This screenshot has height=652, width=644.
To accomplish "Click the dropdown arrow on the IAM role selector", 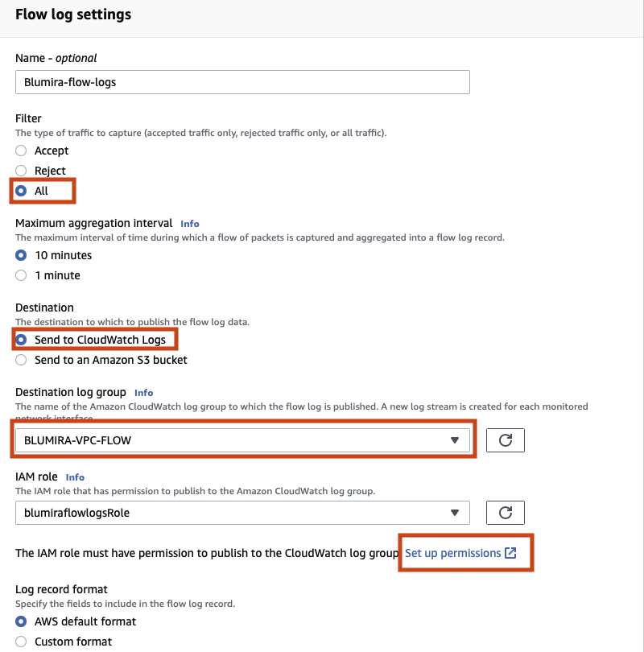I will 456,512.
